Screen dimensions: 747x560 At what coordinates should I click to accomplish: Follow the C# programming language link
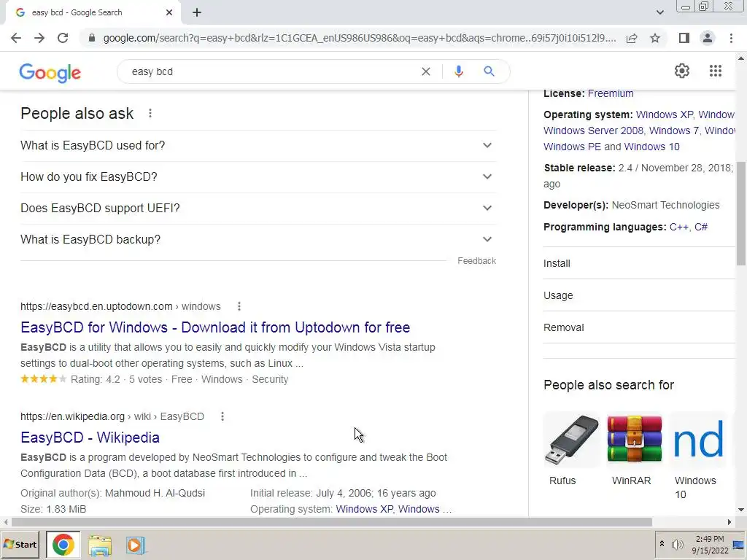point(701,227)
